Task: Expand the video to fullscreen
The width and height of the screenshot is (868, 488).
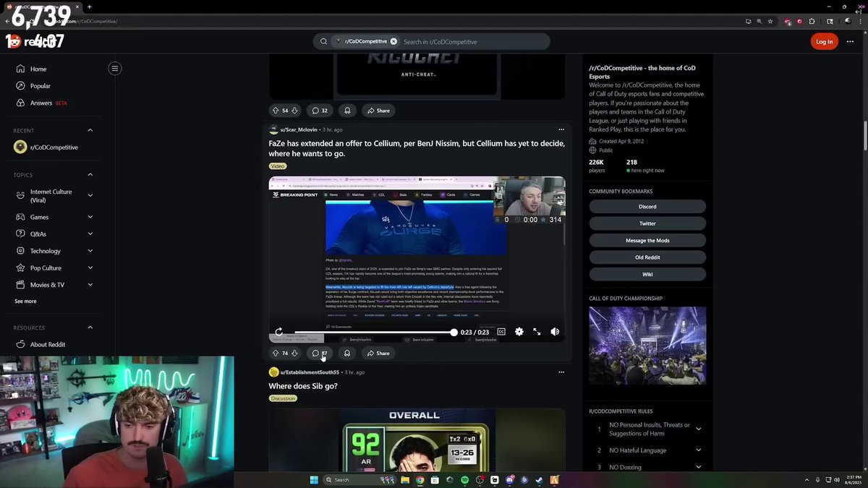Action: coord(537,332)
